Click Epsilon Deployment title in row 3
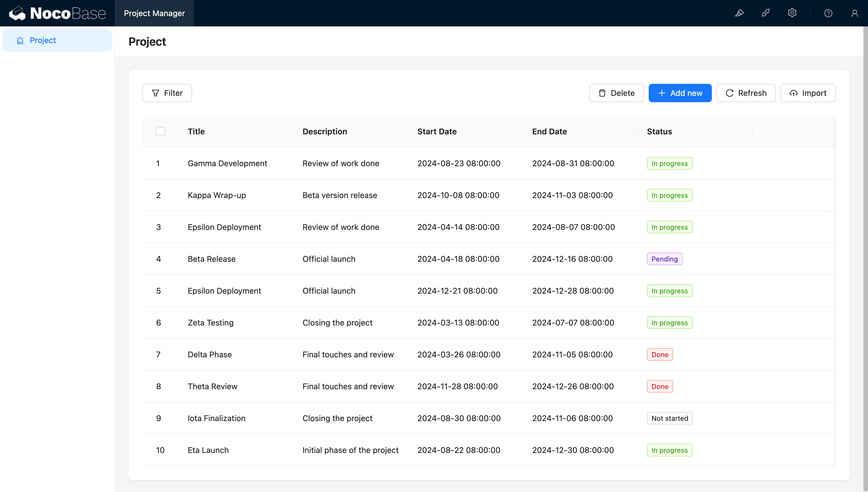Screen dimensions: 868x492 (224, 227)
